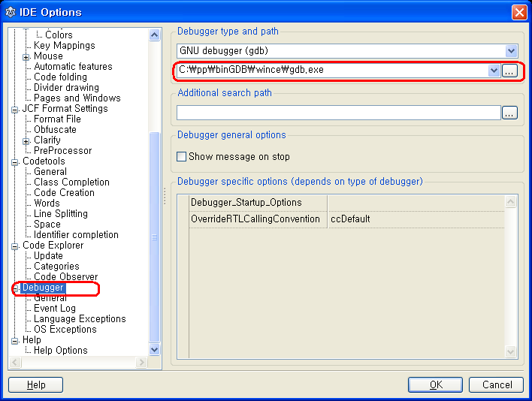Open OS Exceptions settings
This screenshot has width=532, height=401.
[x=65, y=329]
